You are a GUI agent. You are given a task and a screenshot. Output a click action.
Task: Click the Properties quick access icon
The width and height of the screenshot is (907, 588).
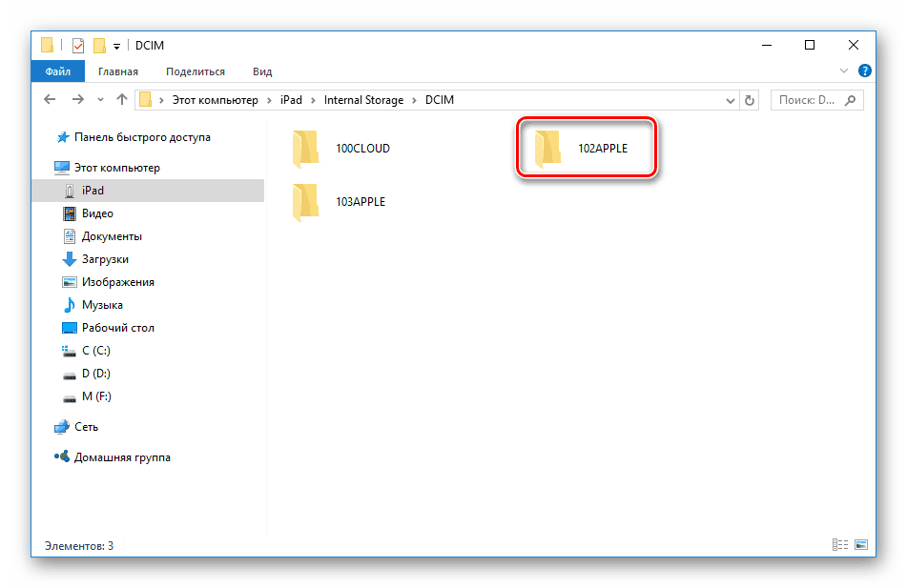tap(78, 45)
